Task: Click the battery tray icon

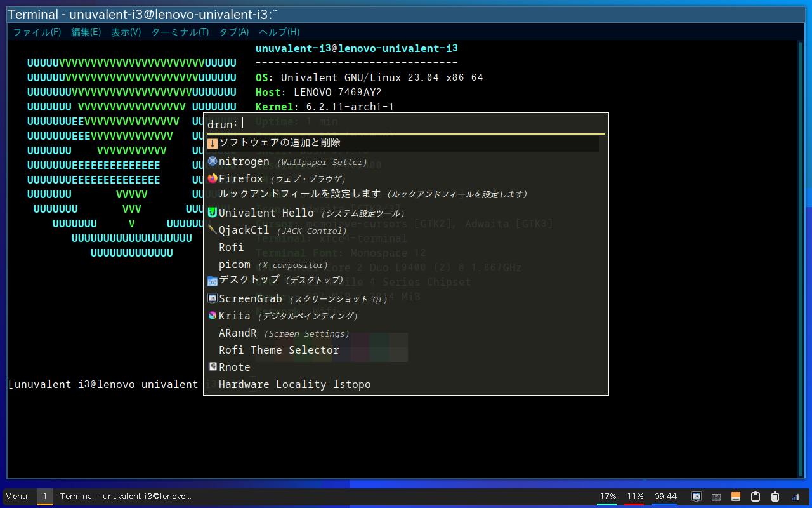Action: tap(775, 497)
